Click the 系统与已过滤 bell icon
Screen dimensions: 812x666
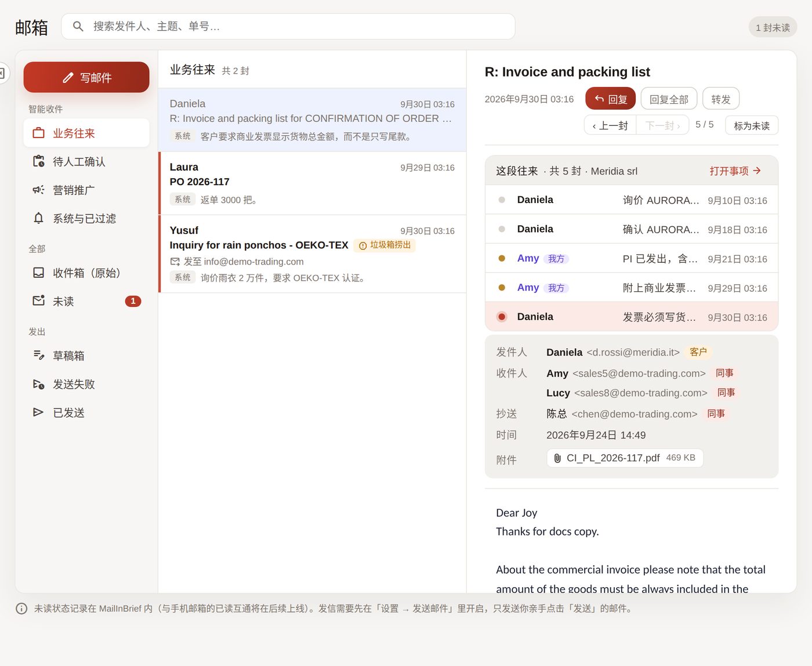click(39, 218)
